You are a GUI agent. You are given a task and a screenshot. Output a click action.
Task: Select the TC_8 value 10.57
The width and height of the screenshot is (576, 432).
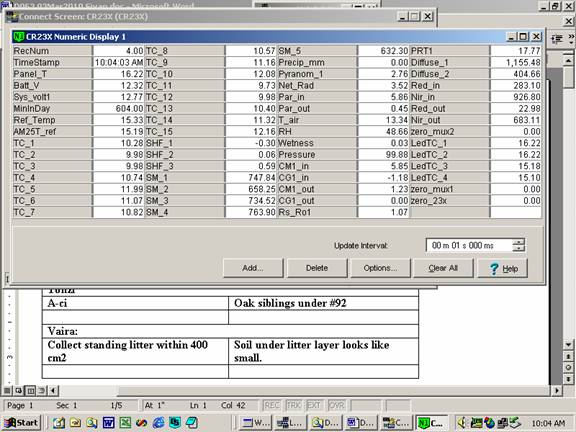tap(251, 51)
